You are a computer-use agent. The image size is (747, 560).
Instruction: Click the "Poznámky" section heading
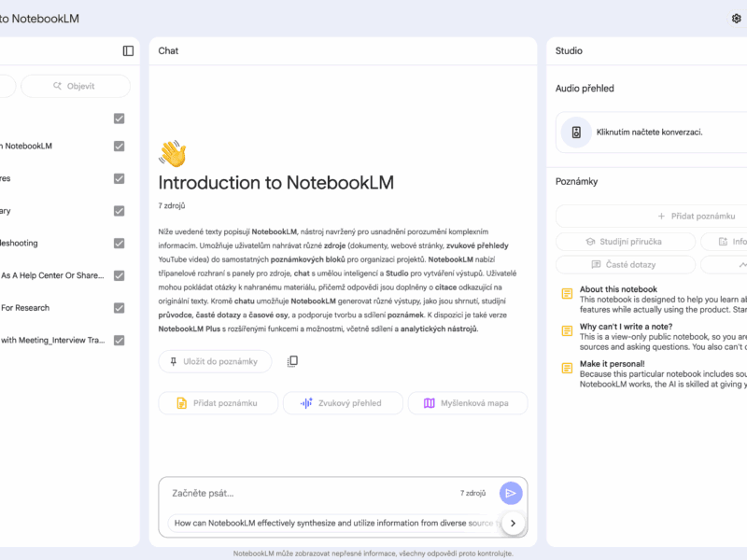(576, 181)
